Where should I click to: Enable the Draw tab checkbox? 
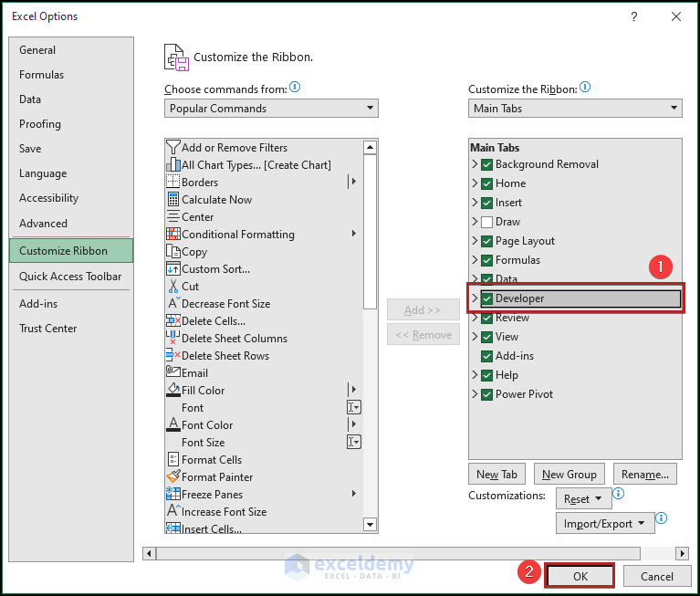point(486,222)
